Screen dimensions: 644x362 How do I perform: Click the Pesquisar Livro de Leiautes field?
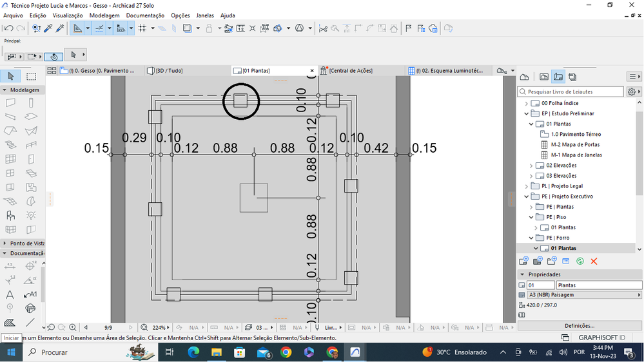tap(571, 92)
